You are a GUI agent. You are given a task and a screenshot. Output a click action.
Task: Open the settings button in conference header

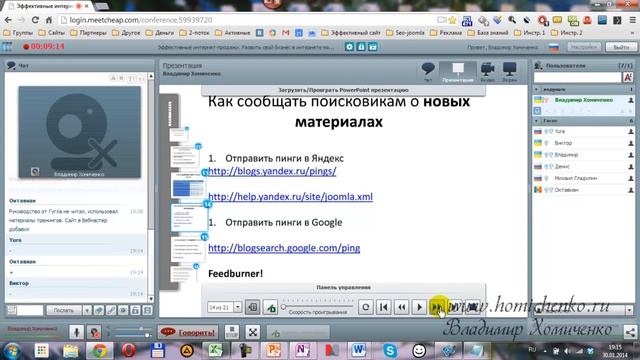click(x=584, y=47)
